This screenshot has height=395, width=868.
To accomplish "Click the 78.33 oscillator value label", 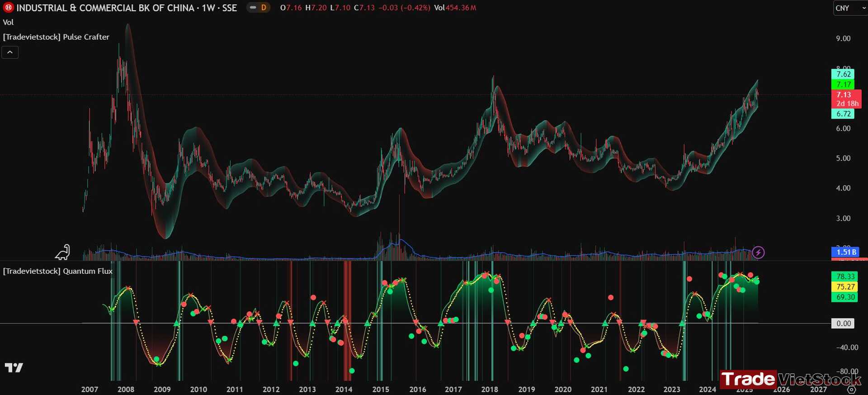I will click(x=845, y=276).
